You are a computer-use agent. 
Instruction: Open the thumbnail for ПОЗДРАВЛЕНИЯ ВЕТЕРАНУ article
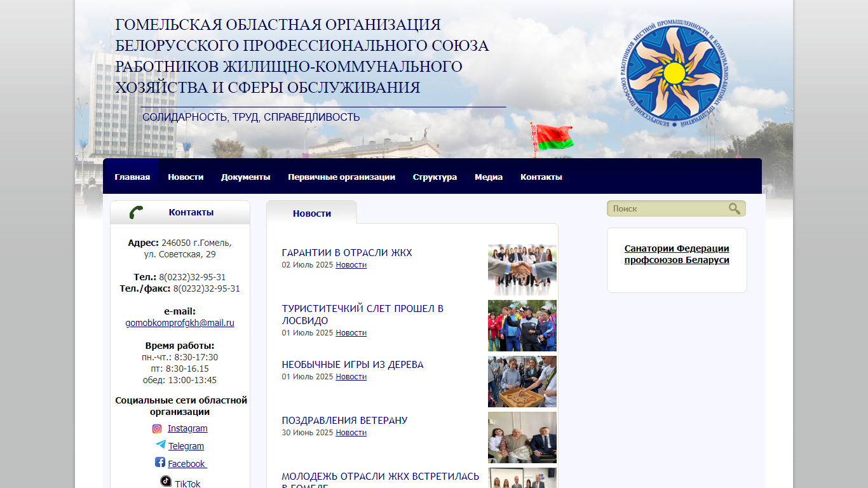522,437
